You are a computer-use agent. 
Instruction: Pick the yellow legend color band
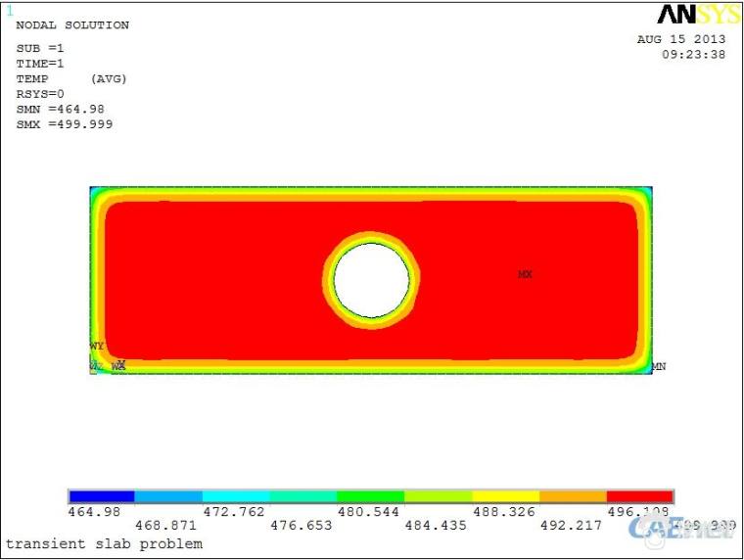click(x=505, y=496)
